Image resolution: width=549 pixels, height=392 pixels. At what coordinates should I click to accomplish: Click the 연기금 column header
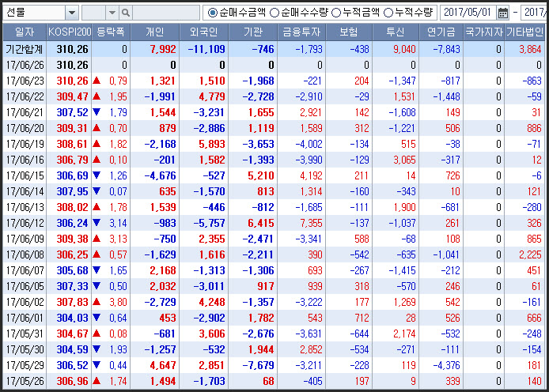click(441, 32)
